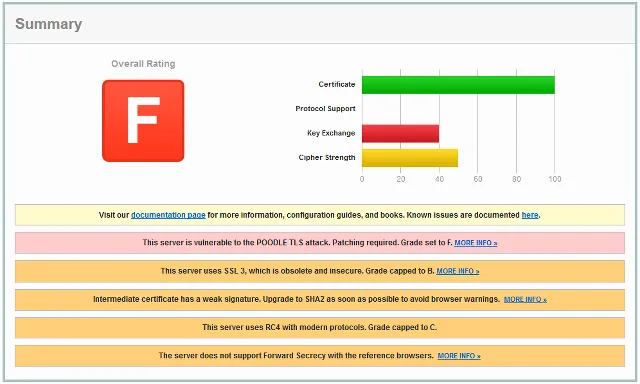Click the SSL 3 obsolete warning text
The width and height of the screenshot is (640, 384).
pos(297,271)
